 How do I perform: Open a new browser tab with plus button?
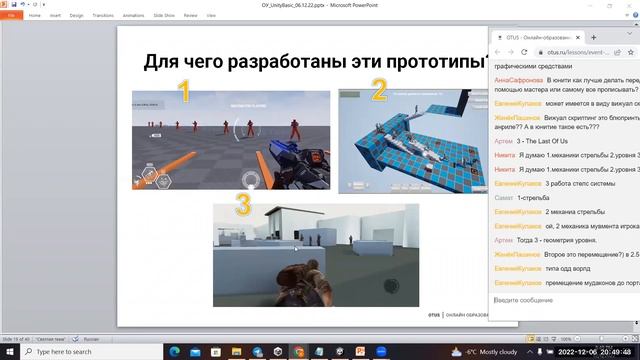pos(593,38)
